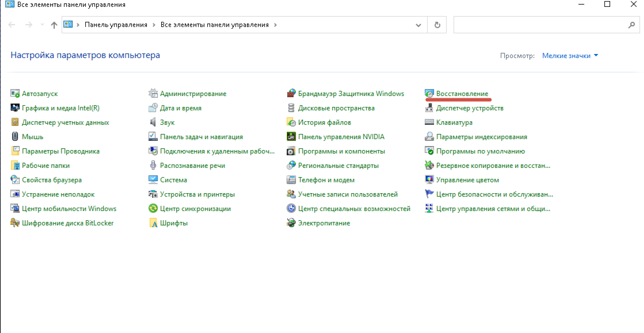The height and width of the screenshot is (333, 644).
Task: Open the Клавиатура icon
Action: [x=429, y=123]
